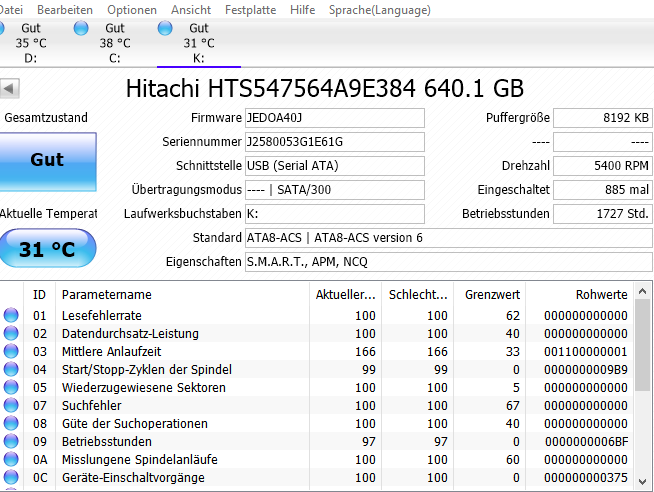Click the status orb for Mittlere Anlaufzeit
654x492 pixels.
(x=11, y=351)
